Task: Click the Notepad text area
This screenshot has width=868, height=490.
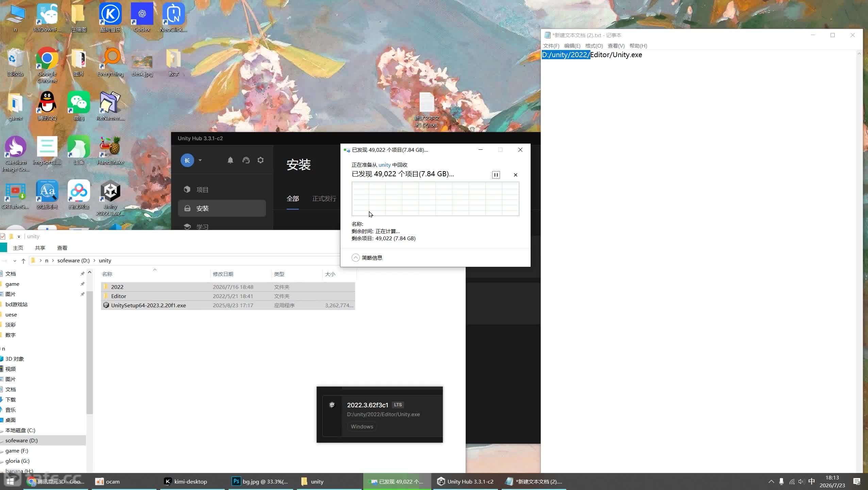Action: coord(699,261)
